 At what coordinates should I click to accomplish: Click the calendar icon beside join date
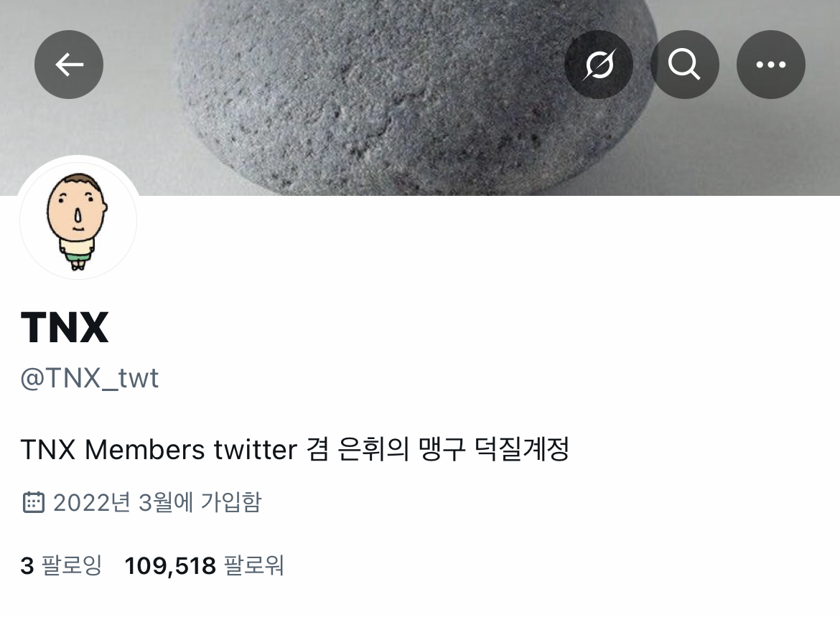(33, 502)
